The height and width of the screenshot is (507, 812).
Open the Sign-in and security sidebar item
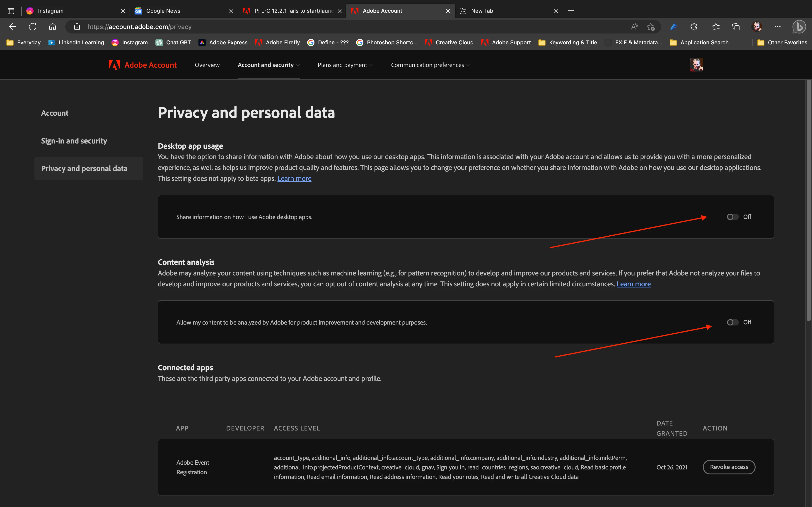[74, 141]
